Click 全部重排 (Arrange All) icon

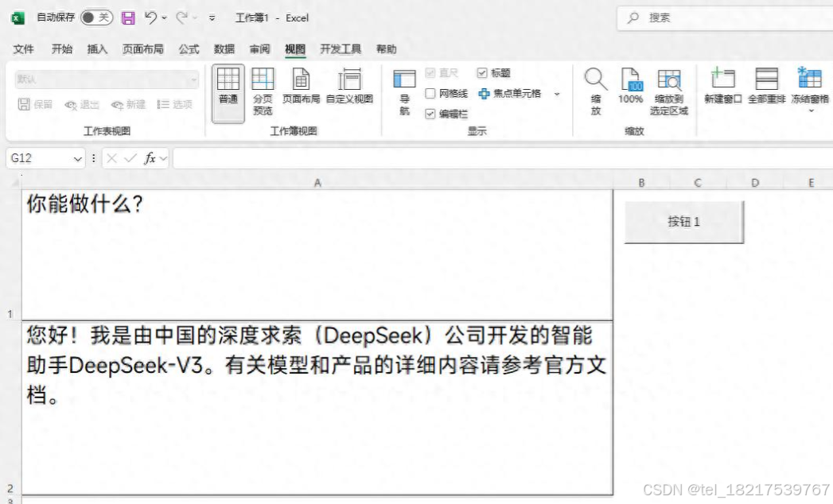pos(765,87)
